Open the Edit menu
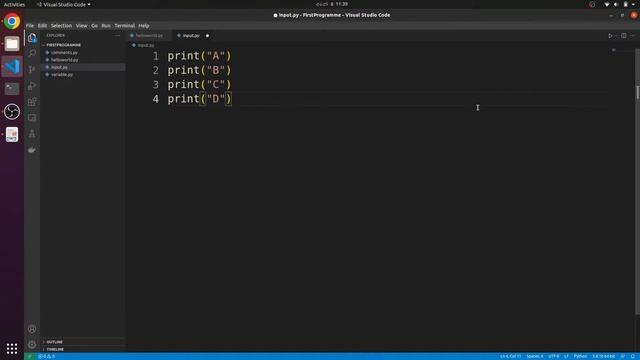This screenshot has width=640, height=360. [42, 26]
